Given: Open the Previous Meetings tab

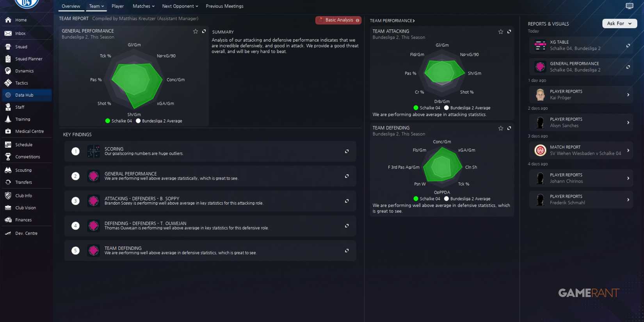Looking at the screenshot, I should (x=224, y=6).
